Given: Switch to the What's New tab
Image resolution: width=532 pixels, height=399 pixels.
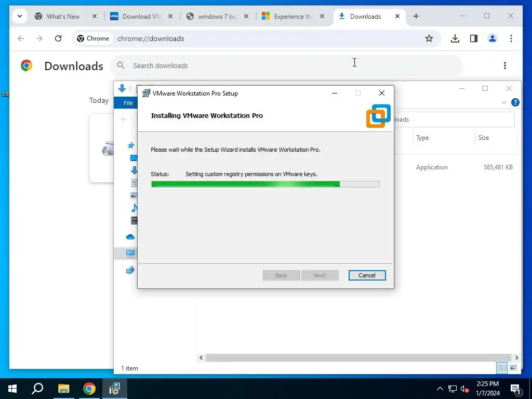Looking at the screenshot, I should [x=63, y=16].
